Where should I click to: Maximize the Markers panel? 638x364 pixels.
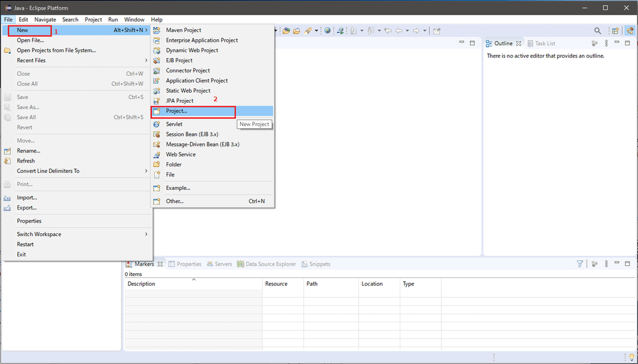pos(628,264)
